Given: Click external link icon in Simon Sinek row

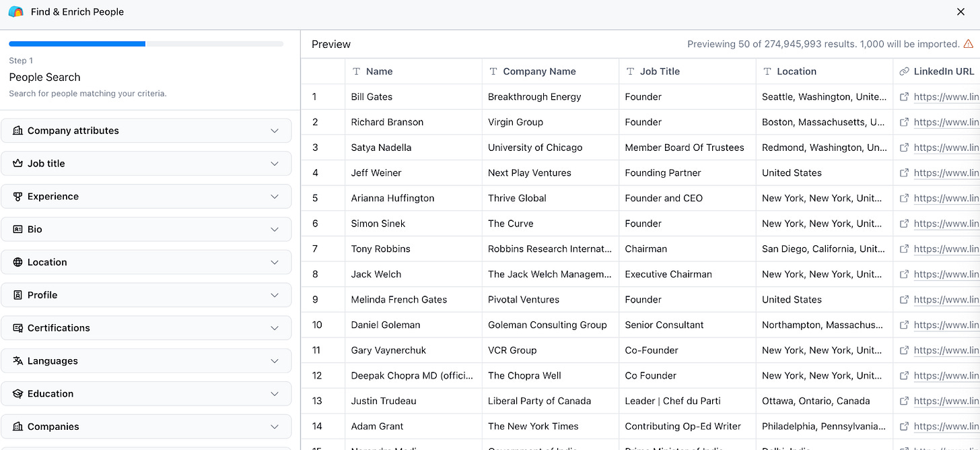Looking at the screenshot, I should pyautogui.click(x=904, y=224).
